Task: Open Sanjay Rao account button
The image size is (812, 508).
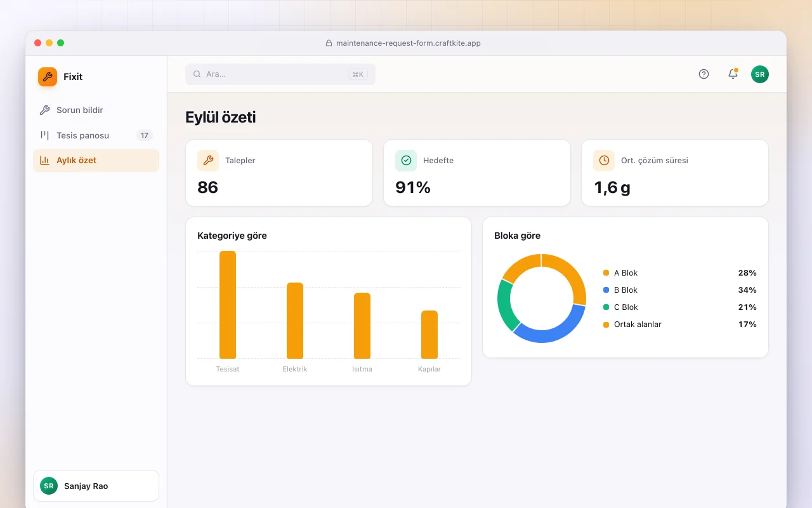Action: point(96,486)
